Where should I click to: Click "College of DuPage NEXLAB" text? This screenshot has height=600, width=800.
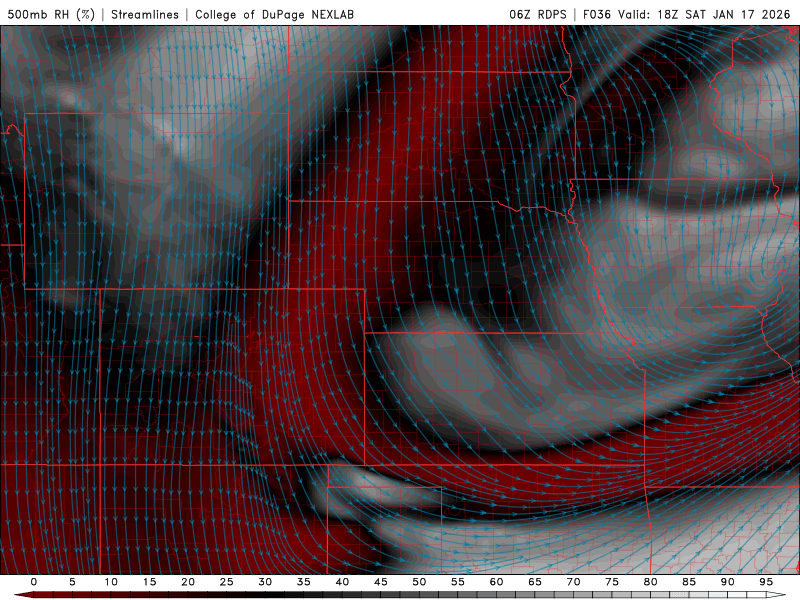point(274,14)
